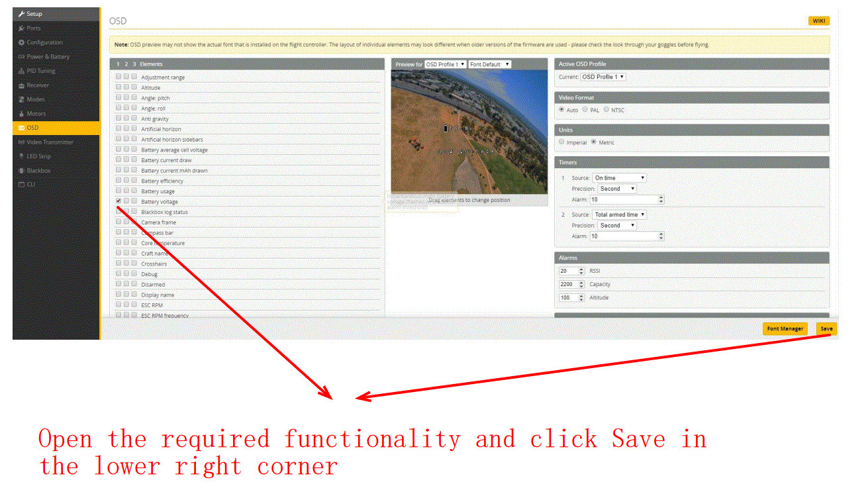This screenshot has height=490, width=868.
Task: Enable Crosshairs for OSD profile 1
Action: 119,263
